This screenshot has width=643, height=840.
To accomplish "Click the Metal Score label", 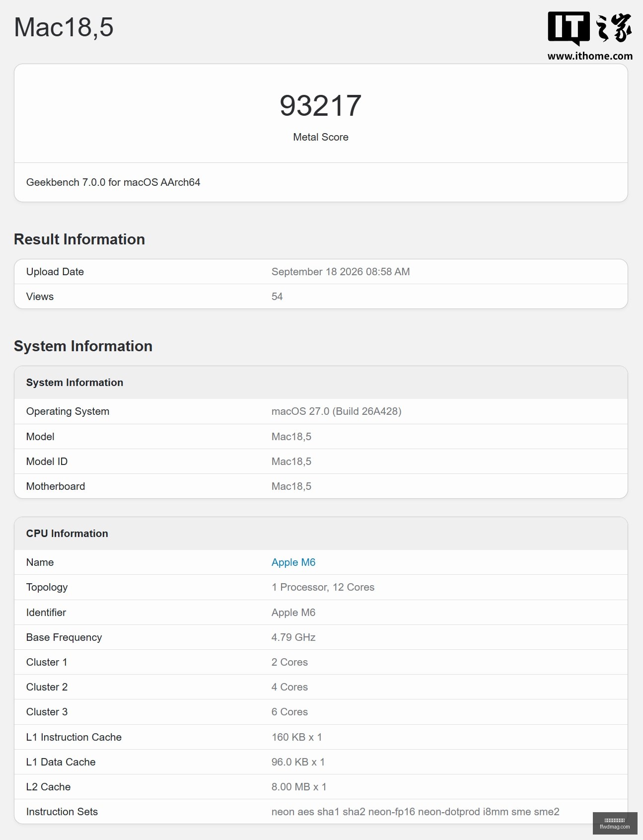I will click(321, 137).
